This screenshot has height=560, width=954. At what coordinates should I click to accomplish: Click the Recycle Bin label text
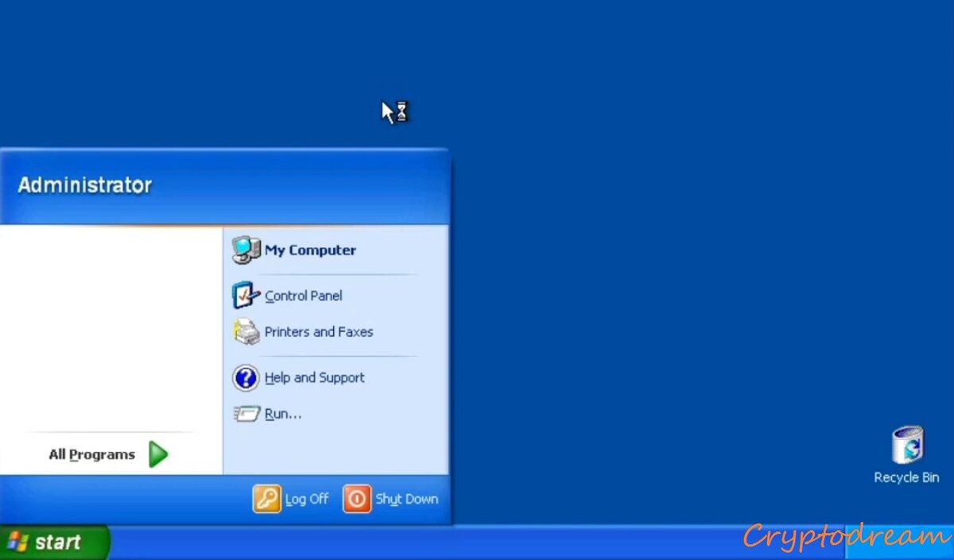[907, 477]
